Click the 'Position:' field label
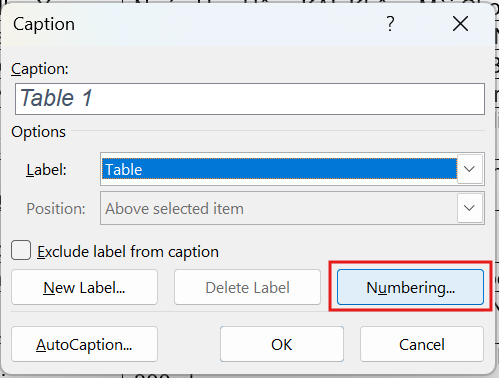Screen dimensions: 499x378 point(56,209)
